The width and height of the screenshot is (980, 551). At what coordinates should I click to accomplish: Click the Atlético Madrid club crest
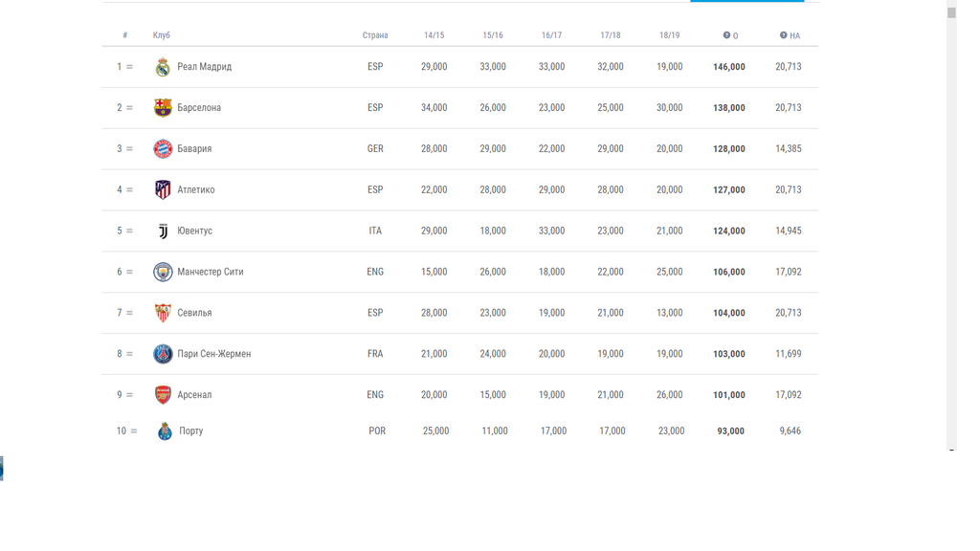point(163,190)
